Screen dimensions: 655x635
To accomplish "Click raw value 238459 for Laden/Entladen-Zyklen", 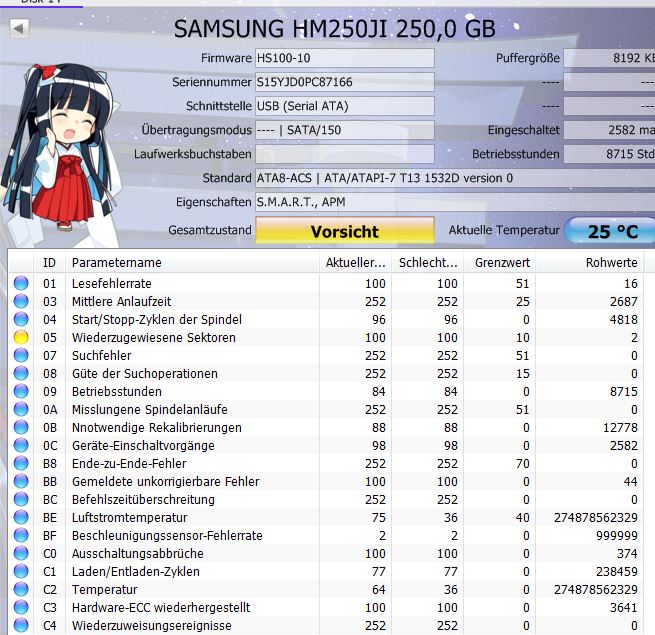I will [x=617, y=572].
